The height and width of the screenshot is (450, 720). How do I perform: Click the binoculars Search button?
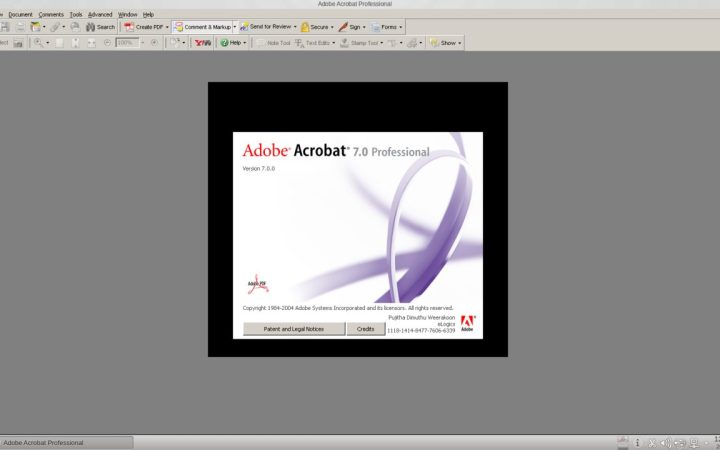pos(100,27)
